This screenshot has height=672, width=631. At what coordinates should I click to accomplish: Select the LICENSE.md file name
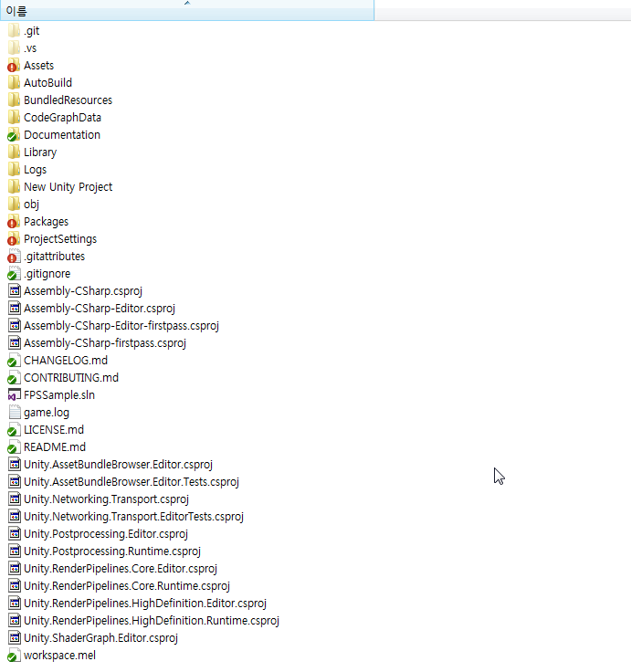coord(54,430)
